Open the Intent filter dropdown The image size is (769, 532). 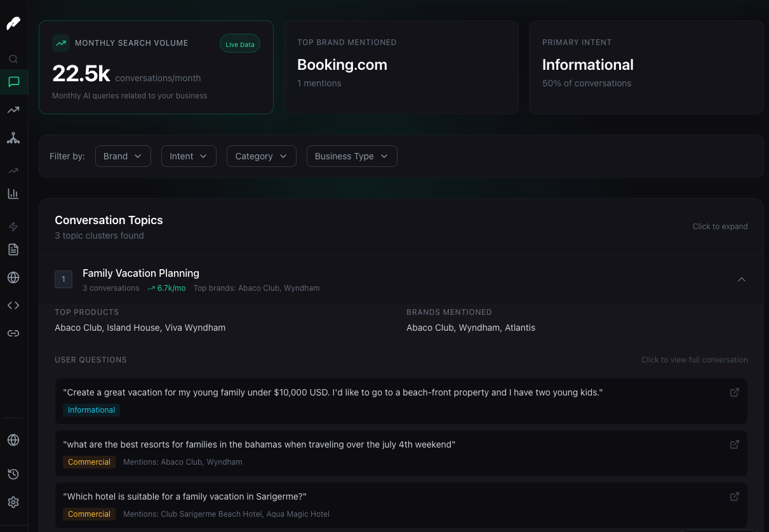point(189,156)
